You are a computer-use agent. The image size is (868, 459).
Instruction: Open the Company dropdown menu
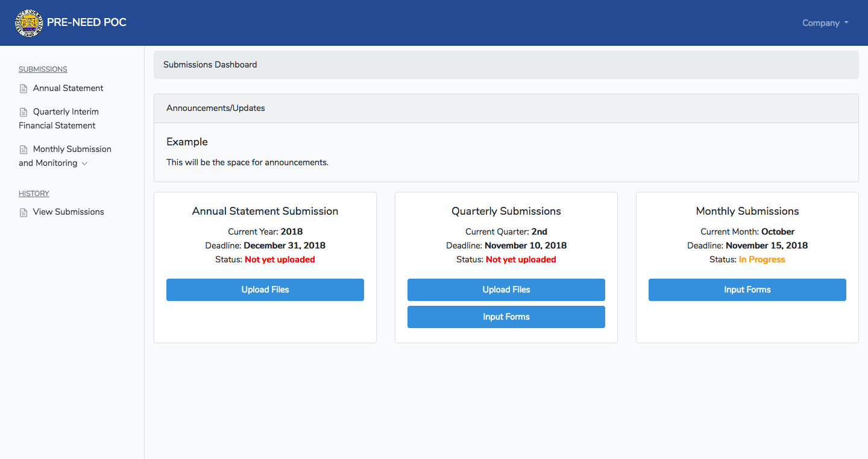(825, 23)
